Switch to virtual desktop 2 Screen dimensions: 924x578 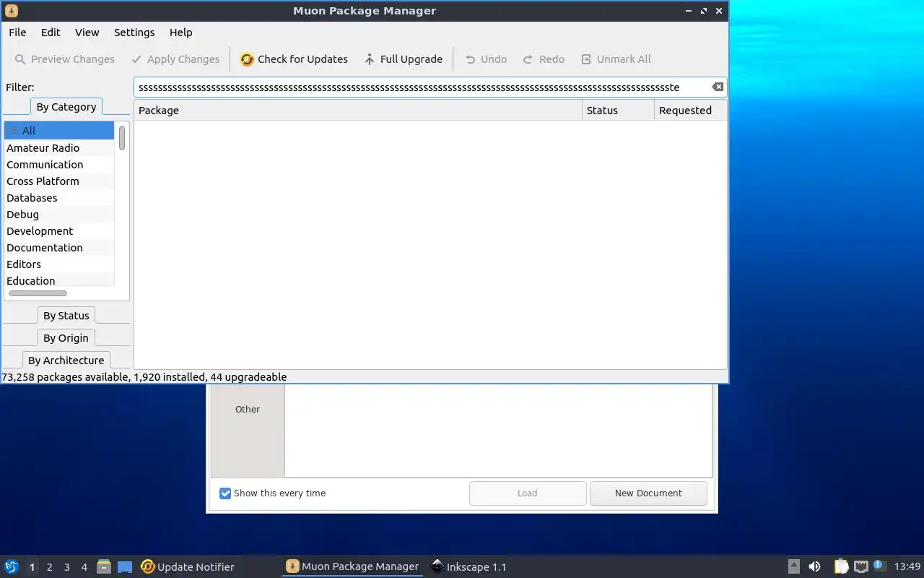(49, 567)
